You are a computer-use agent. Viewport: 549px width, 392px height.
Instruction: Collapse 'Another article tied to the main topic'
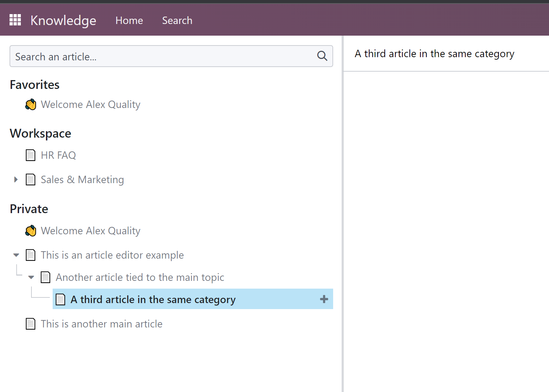click(31, 277)
